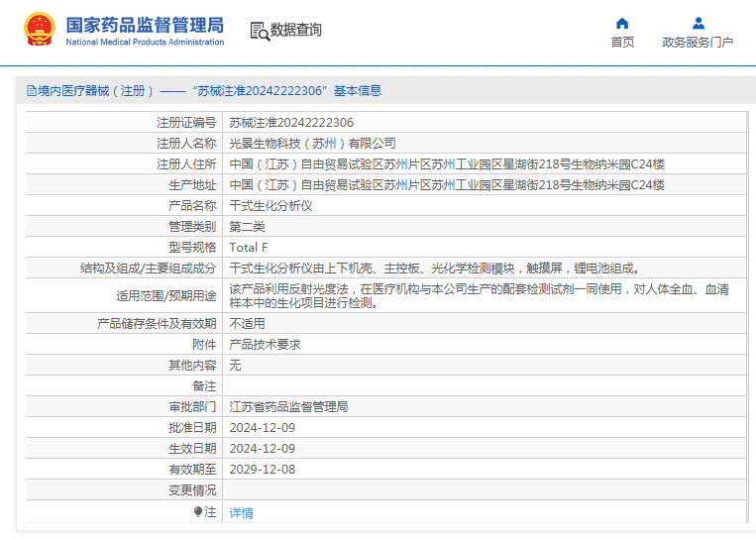This screenshot has height=538, width=756.
Task: Click the 产品名称 label
Action: [192, 206]
